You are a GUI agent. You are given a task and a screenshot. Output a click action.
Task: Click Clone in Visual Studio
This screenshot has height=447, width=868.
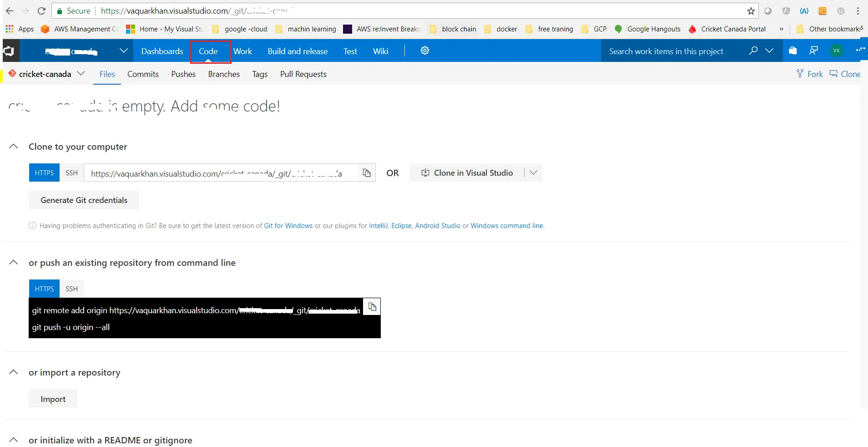pyautogui.click(x=467, y=173)
